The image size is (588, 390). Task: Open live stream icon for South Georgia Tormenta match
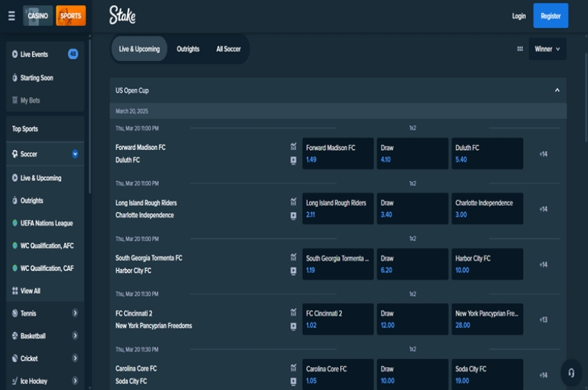point(293,271)
